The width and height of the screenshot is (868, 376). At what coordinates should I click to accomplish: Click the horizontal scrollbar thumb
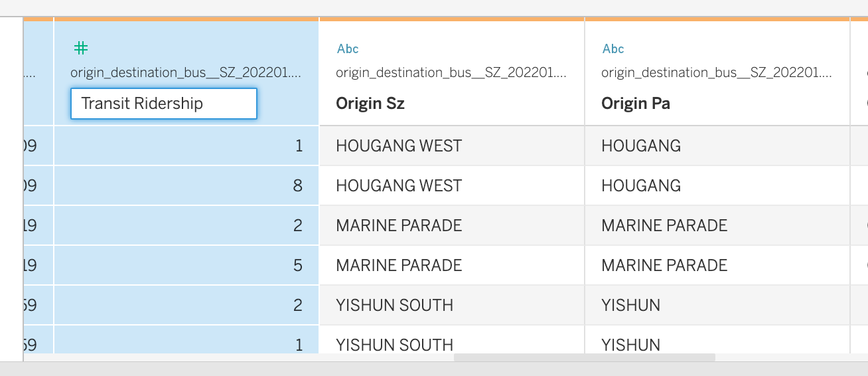point(584,357)
